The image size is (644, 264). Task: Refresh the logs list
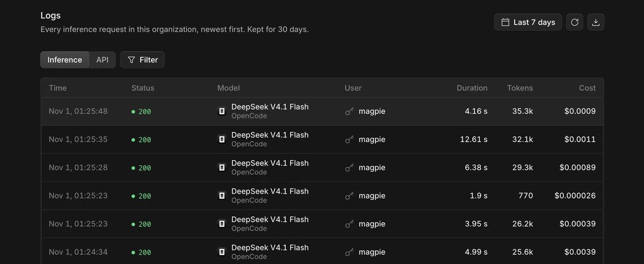pyautogui.click(x=575, y=22)
